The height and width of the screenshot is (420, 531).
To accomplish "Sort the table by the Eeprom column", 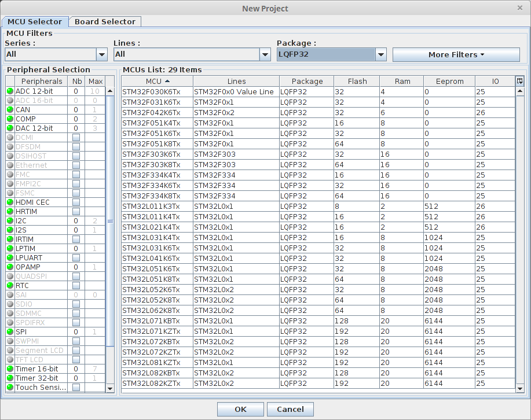I will pyautogui.click(x=449, y=81).
